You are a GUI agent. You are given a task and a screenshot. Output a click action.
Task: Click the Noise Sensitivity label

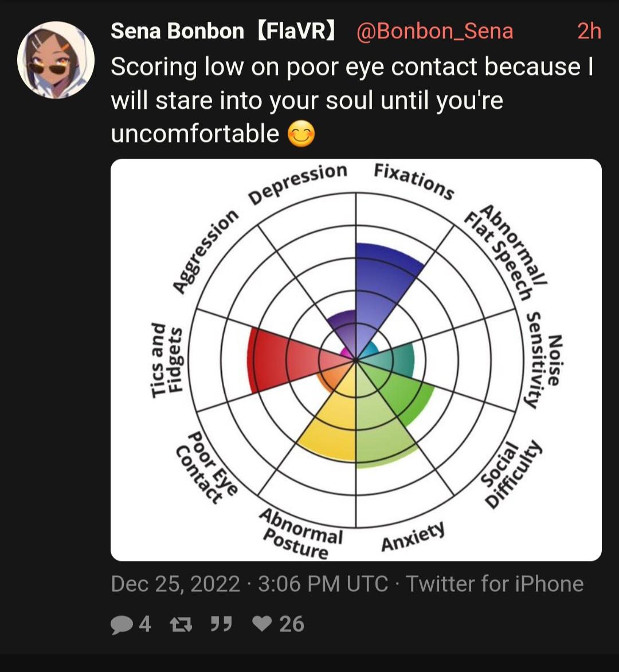pos(543,360)
